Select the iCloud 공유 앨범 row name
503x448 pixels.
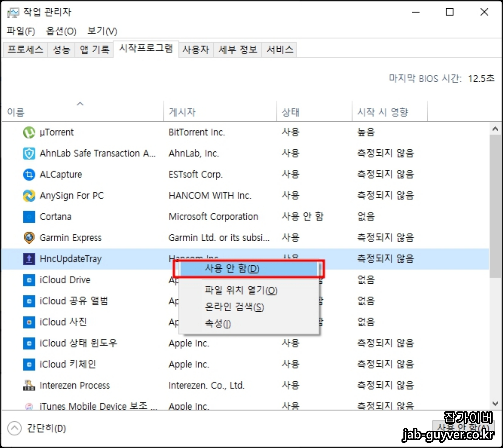(x=74, y=301)
